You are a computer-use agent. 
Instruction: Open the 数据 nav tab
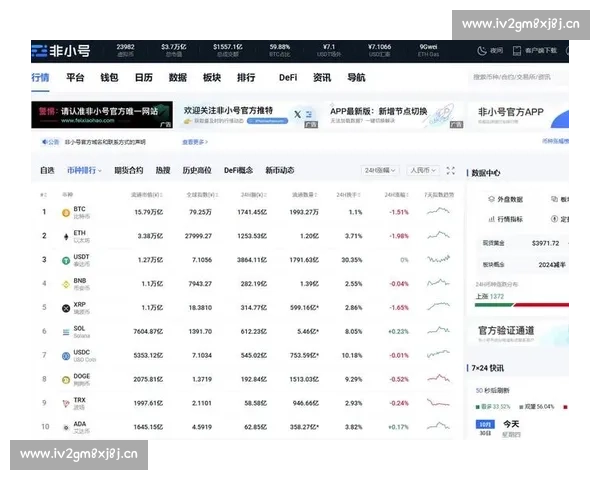click(178, 78)
